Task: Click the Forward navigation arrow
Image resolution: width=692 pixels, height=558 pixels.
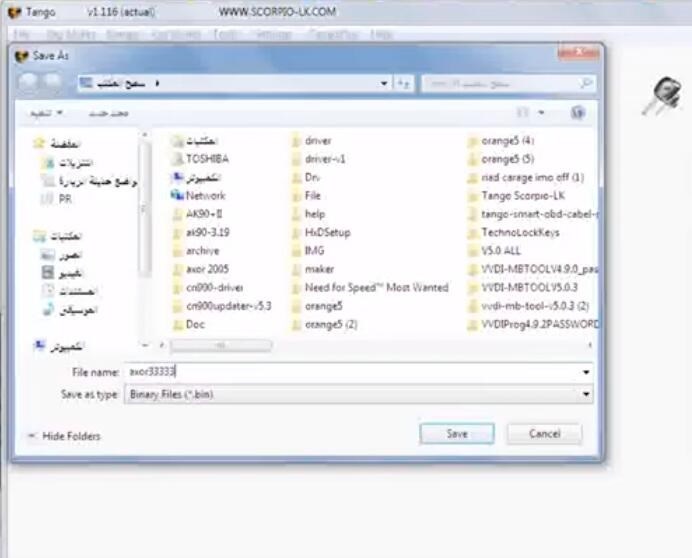Action: 53,82
